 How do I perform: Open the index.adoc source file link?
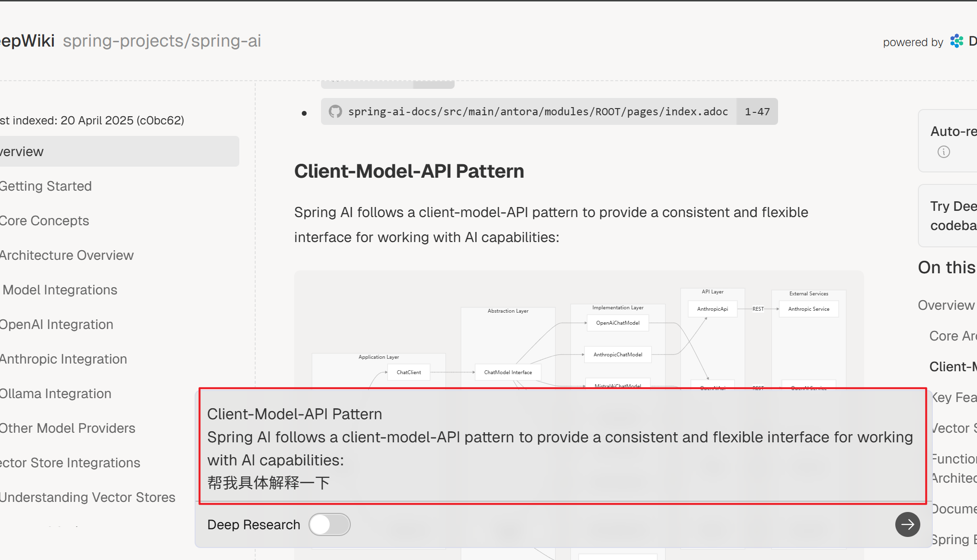(537, 111)
